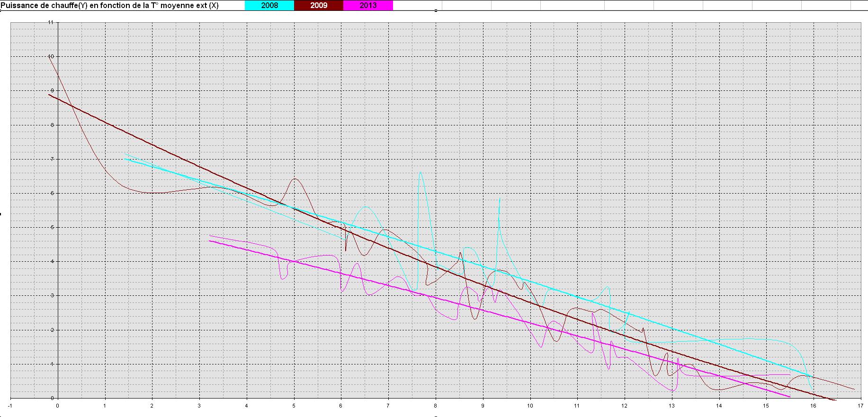The height and width of the screenshot is (417, 868).
Task: Click the y-axis label 5
Action: [52, 227]
